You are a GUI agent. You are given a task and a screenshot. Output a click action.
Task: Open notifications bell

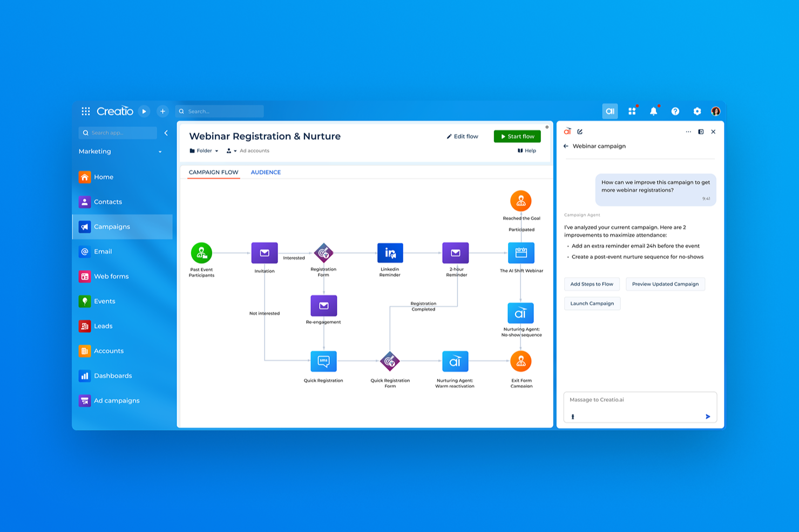[654, 111]
